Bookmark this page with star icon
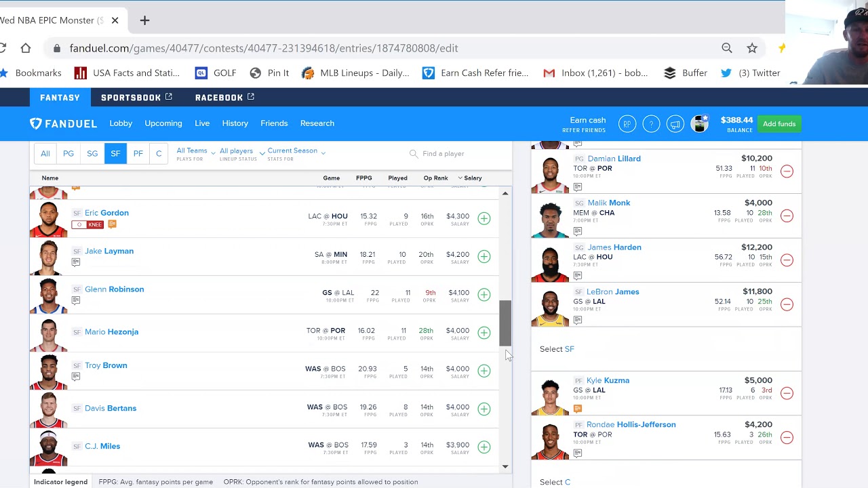The image size is (868, 488). pyautogui.click(x=752, y=48)
